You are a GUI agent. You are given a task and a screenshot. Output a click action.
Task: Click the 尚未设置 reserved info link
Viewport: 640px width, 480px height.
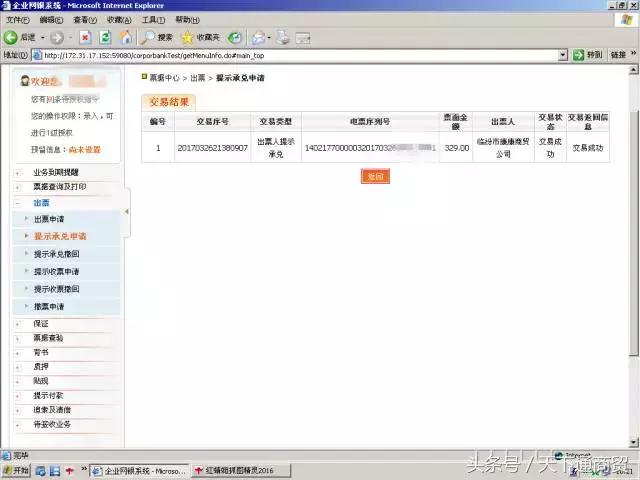[84, 150]
